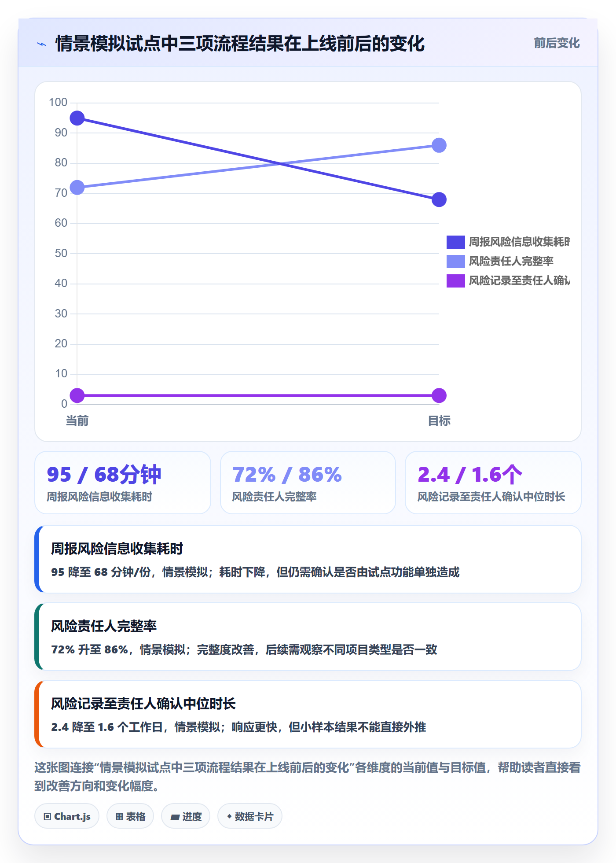Click the light blue current point at 72
Screen dimensions: 616x863
click(77, 188)
